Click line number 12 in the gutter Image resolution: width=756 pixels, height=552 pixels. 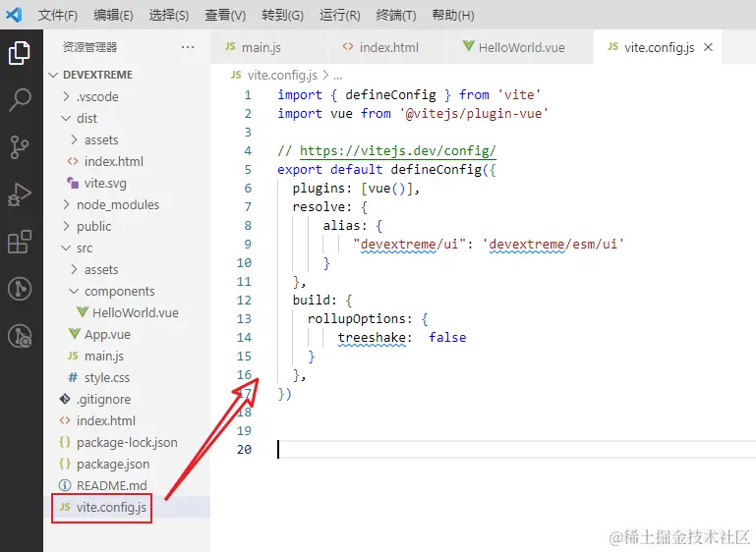(x=244, y=301)
